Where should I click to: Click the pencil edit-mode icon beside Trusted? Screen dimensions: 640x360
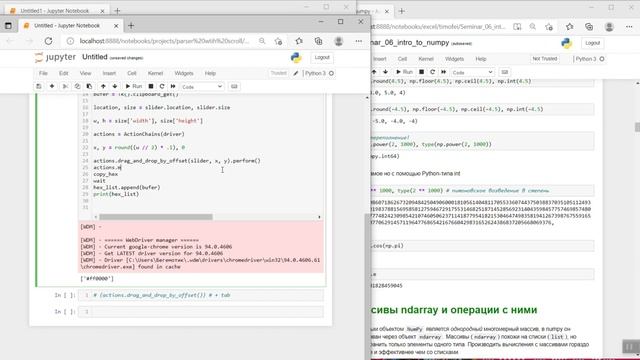(x=296, y=73)
